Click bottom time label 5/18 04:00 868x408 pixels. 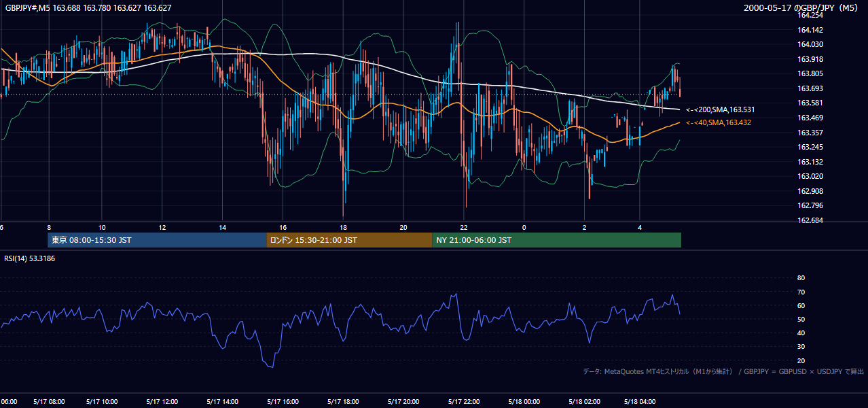click(640, 402)
